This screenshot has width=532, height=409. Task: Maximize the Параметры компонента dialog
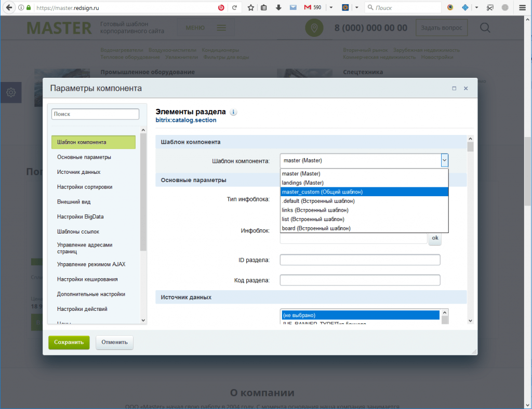click(x=454, y=89)
